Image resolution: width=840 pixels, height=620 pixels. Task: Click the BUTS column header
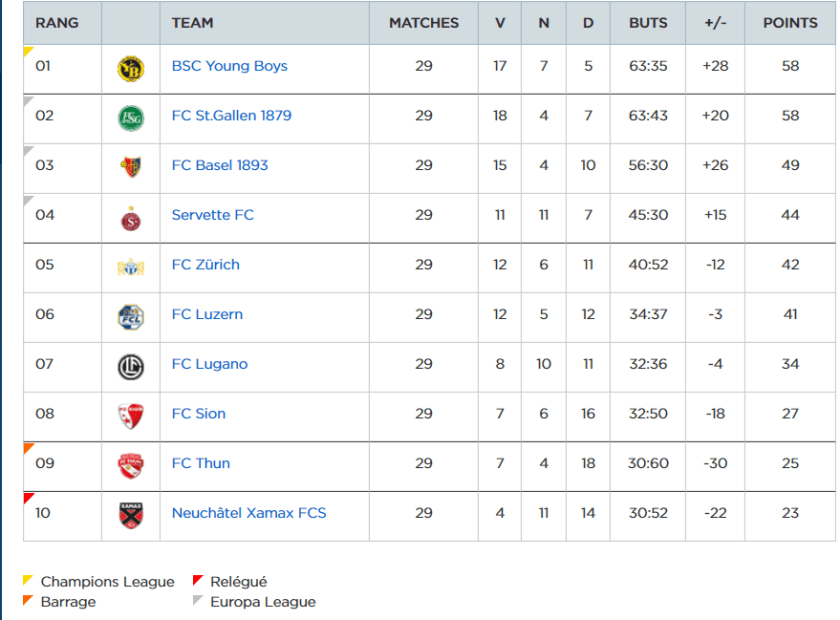[x=648, y=23]
